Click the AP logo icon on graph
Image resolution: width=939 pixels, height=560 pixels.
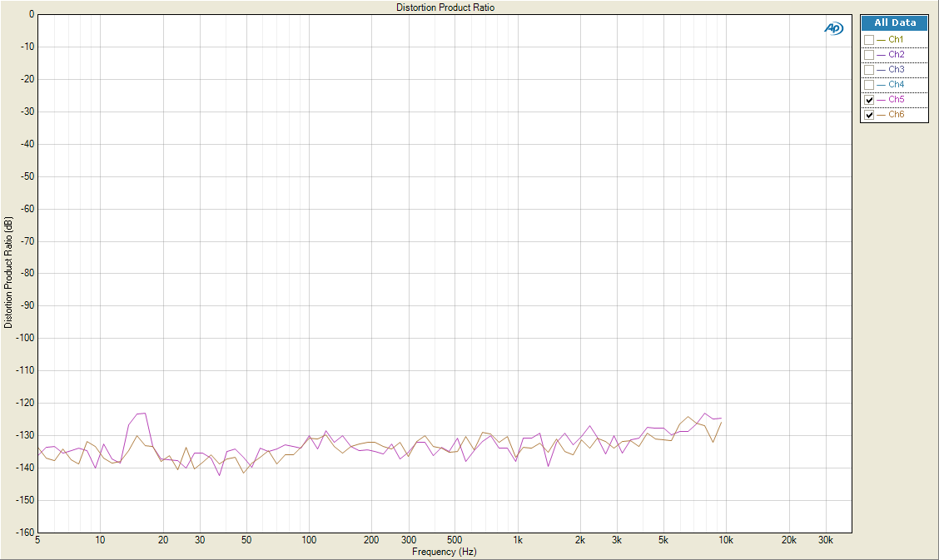pos(833,28)
